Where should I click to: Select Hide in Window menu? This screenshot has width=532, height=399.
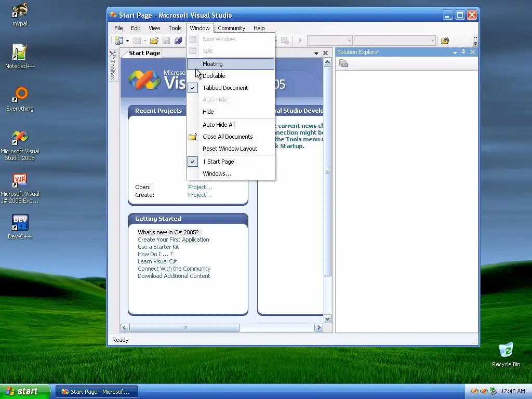point(231,112)
